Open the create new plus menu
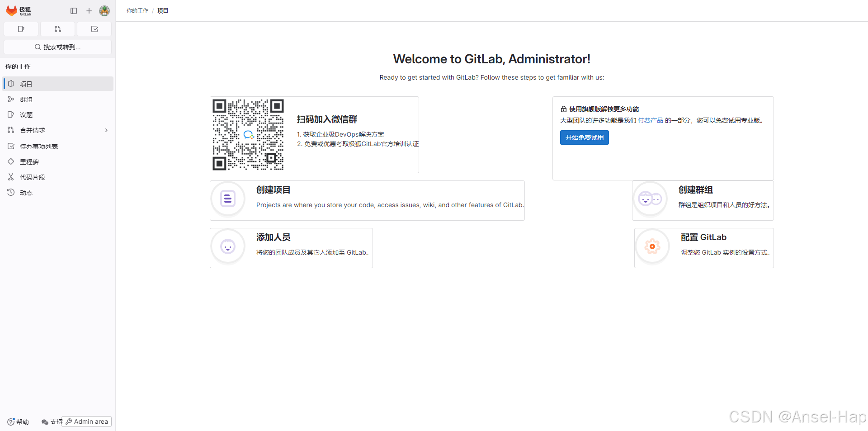This screenshot has height=431, width=868. click(x=89, y=11)
